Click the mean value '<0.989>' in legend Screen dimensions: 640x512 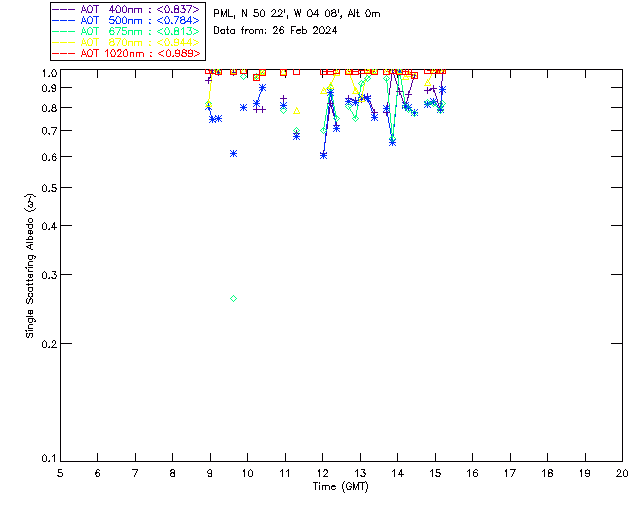click(x=178, y=53)
